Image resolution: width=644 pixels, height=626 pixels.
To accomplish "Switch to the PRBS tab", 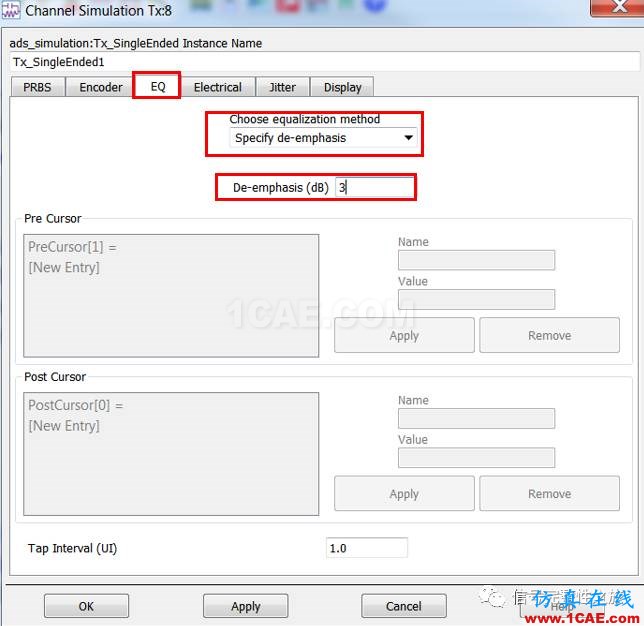I will 37,87.
